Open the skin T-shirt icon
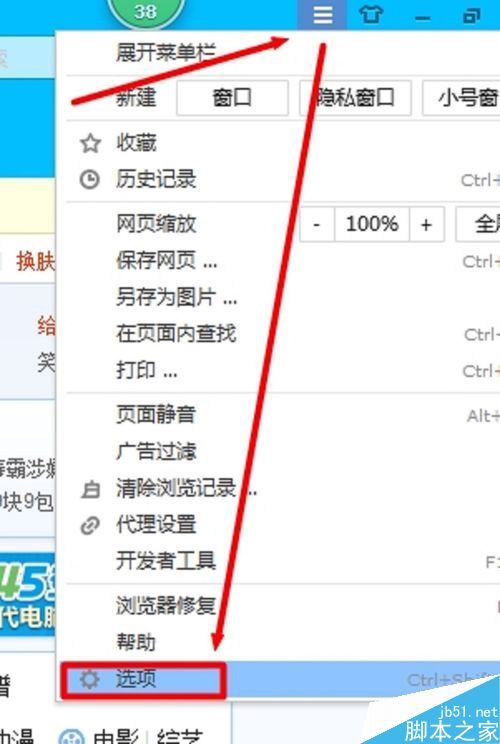The width and height of the screenshot is (500, 744). click(x=371, y=15)
